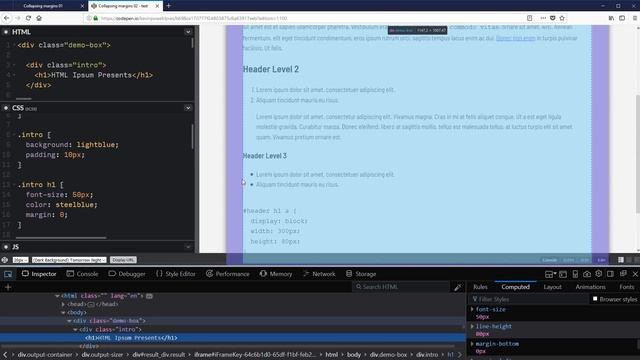Switch to the Rules side panel
The height and width of the screenshot is (360, 640).
(480, 287)
